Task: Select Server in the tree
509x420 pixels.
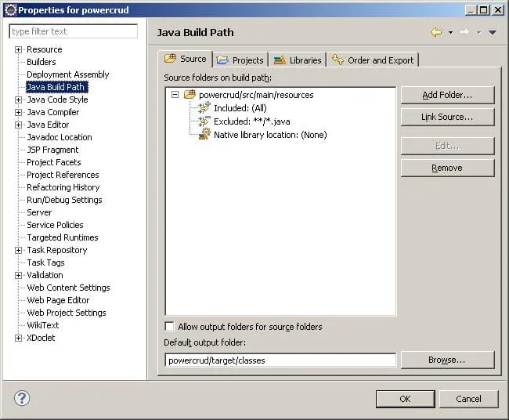Action: [x=39, y=212]
